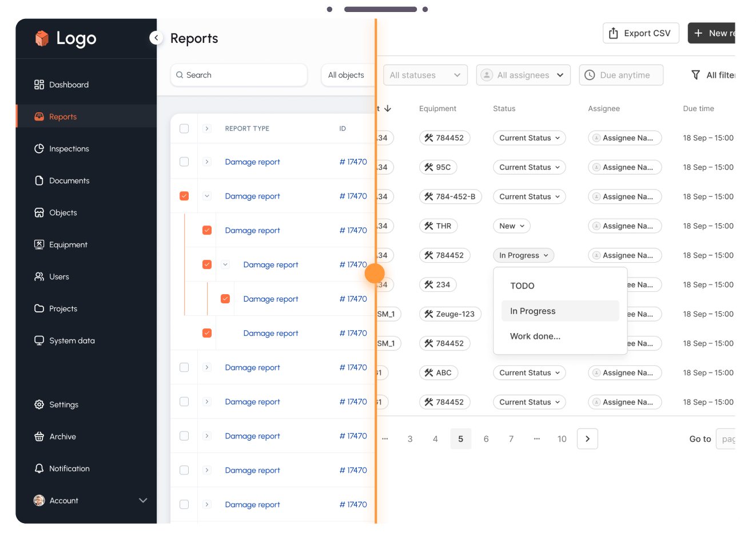The image size is (756, 542).
Task: Expand the first Damage report row
Action: tap(207, 162)
